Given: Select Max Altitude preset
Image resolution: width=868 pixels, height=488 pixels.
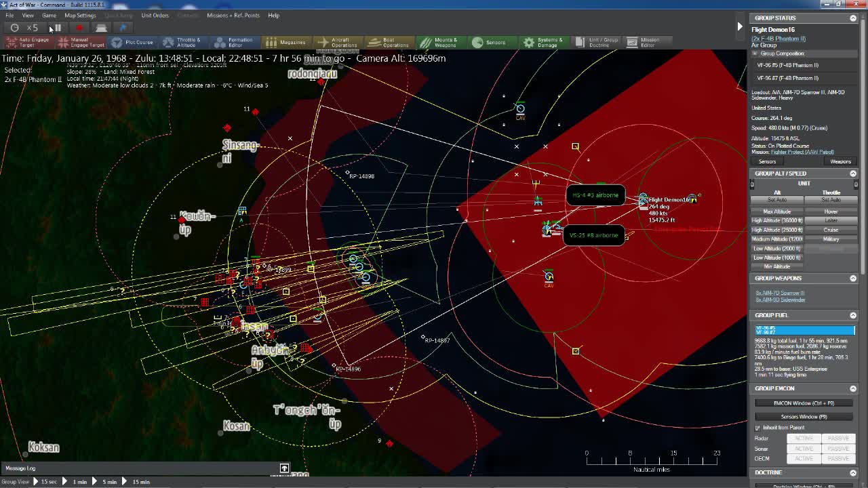Looking at the screenshot, I should [x=777, y=211].
